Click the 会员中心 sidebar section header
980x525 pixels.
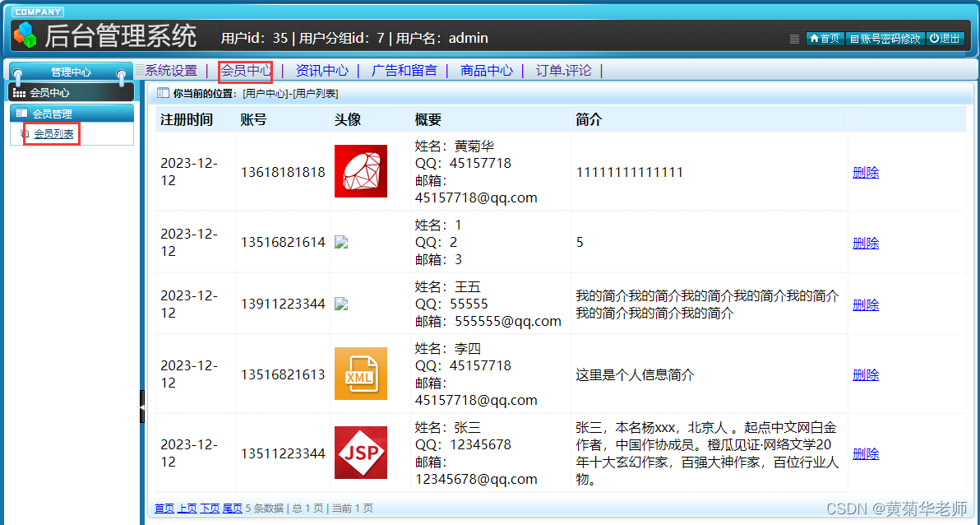[x=72, y=93]
